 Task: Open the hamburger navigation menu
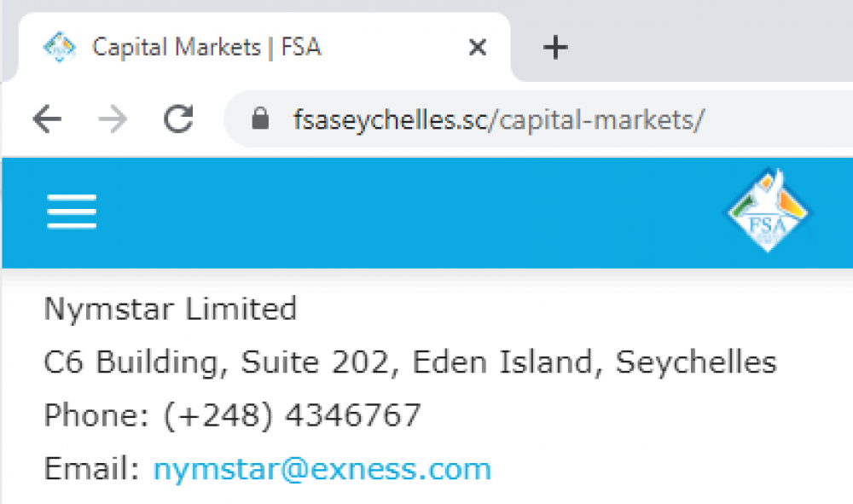click(72, 211)
